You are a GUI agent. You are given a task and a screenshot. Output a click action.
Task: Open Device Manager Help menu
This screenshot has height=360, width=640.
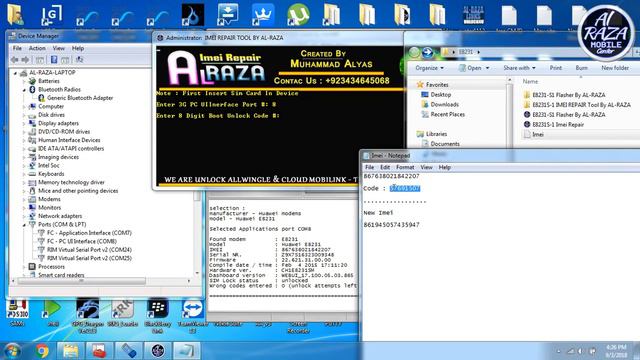tap(78, 48)
